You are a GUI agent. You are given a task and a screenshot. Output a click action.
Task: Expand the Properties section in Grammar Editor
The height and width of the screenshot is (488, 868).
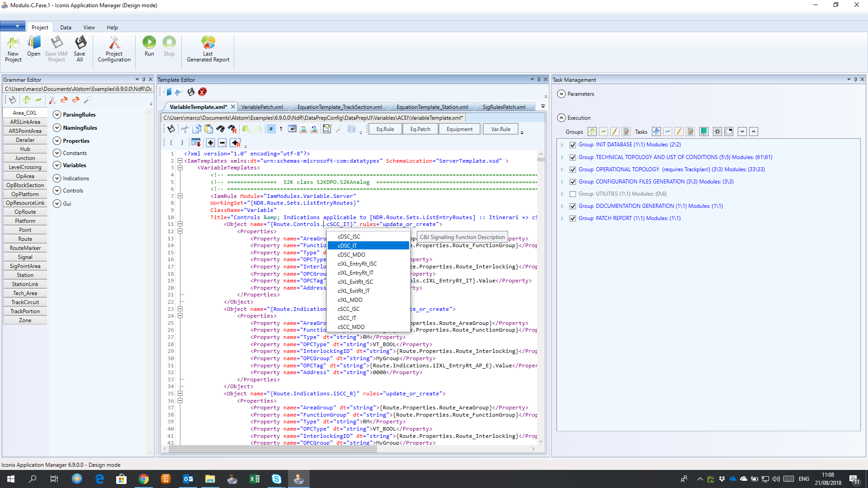(57, 141)
